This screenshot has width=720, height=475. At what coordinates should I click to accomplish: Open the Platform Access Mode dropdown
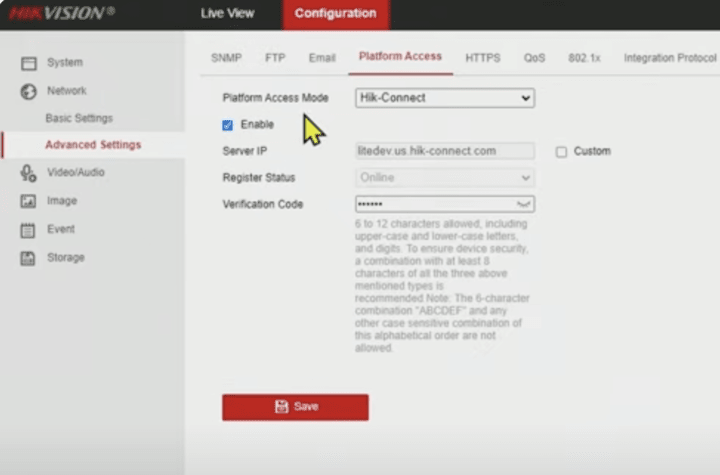pyautogui.click(x=445, y=98)
